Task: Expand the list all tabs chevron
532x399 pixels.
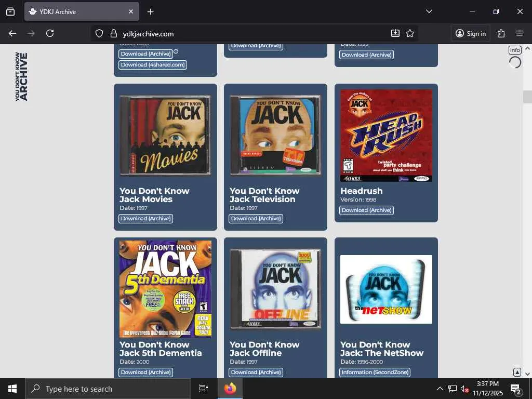Action: [x=429, y=11]
